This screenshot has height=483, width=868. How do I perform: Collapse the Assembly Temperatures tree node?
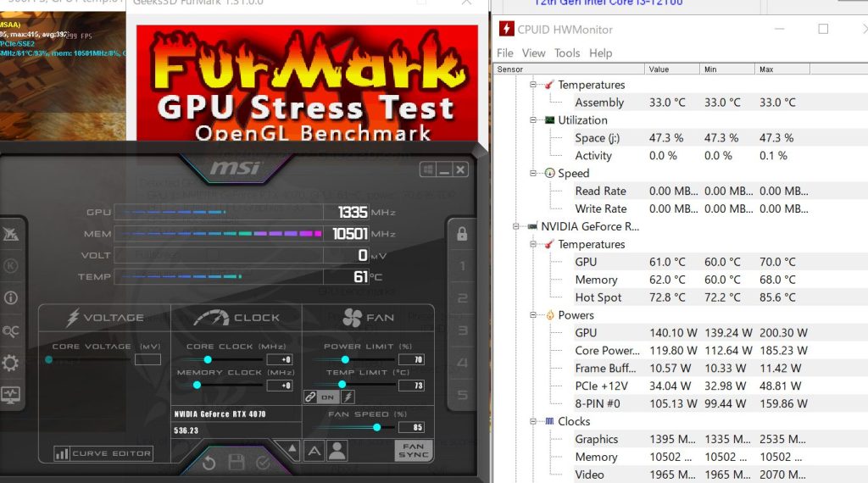pyautogui.click(x=532, y=85)
